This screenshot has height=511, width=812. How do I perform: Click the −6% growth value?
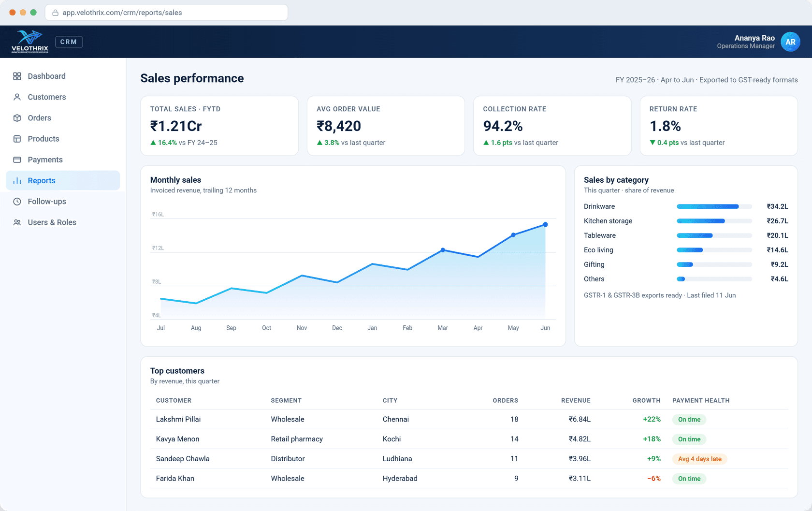654,479
